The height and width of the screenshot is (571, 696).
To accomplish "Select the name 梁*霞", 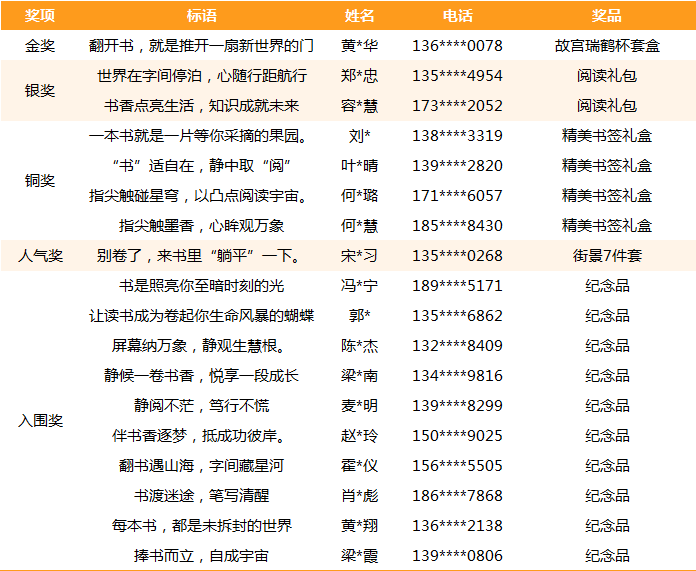I will click(x=360, y=555).
